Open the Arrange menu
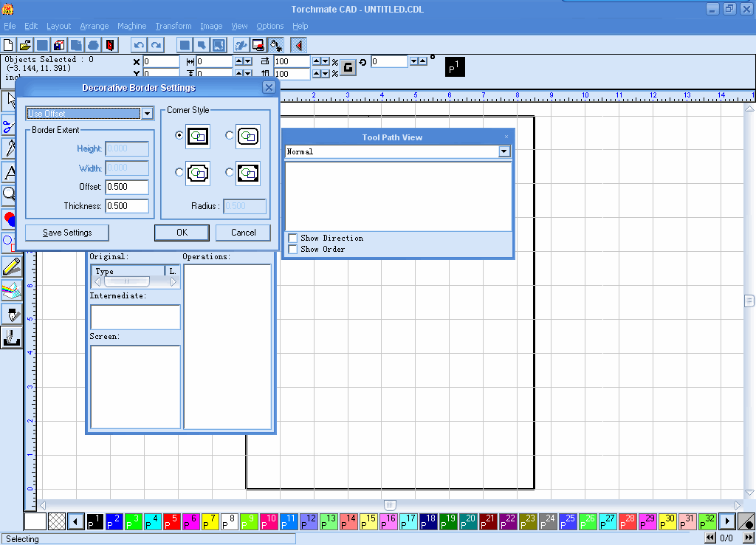756x545 pixels. [94, 26]
